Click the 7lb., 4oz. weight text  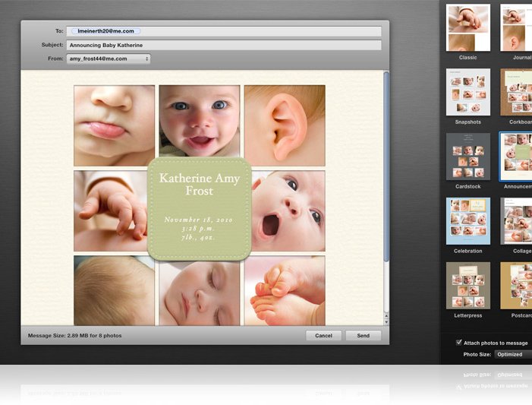click(198, 238)
